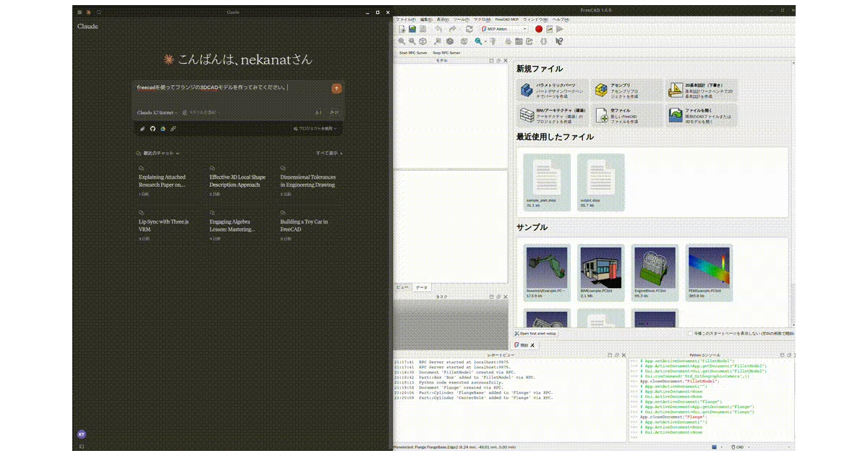Open the CAD navigation style dropdown in status bar

pos(740,447)
